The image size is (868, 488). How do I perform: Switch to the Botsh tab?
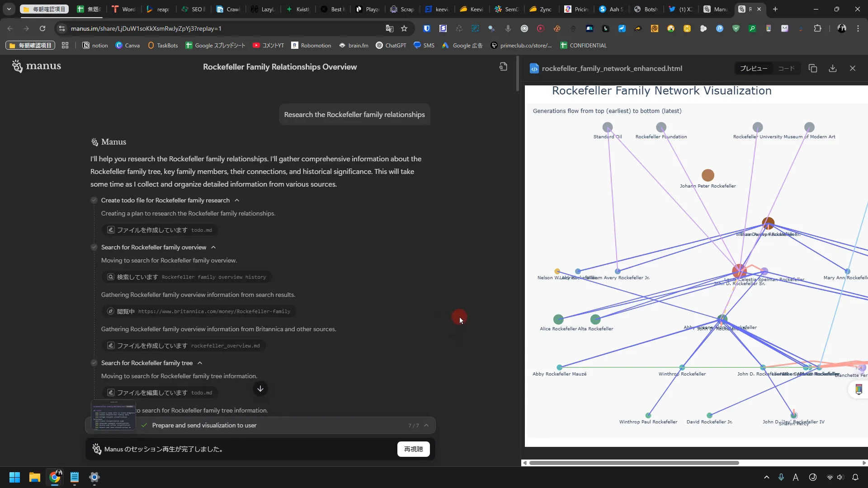point(646,9)
